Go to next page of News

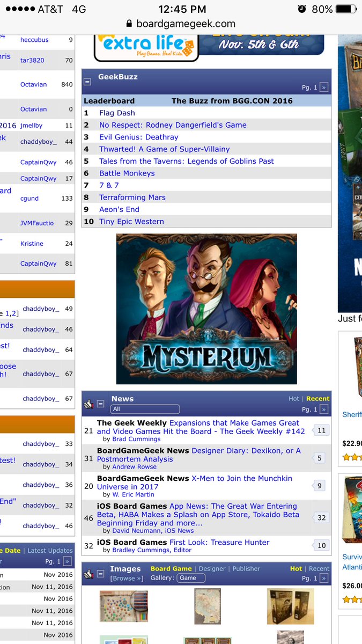pos(323,409)
